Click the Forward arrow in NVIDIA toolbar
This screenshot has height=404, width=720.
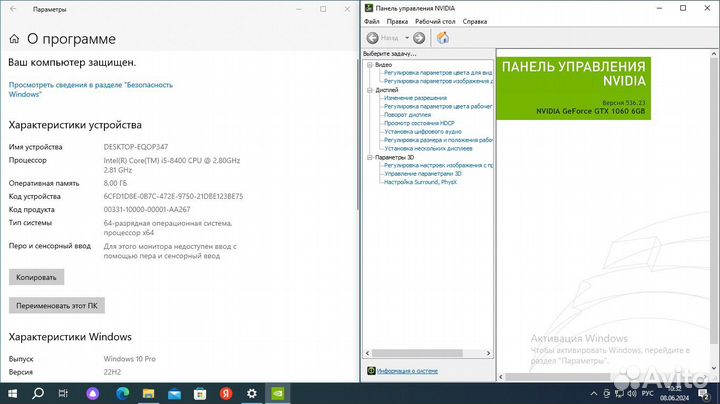coord(419,38)
